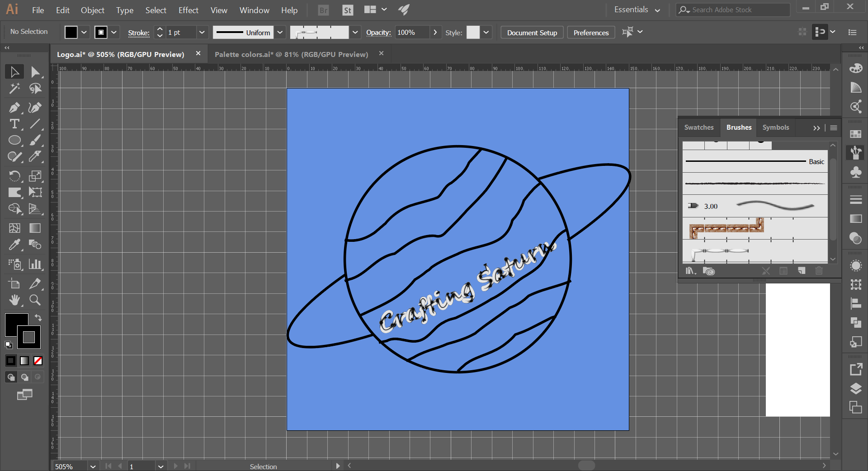Screen dimensions: 868x471
Task: Select the Blend tool
Action: [x=35, y=245]
